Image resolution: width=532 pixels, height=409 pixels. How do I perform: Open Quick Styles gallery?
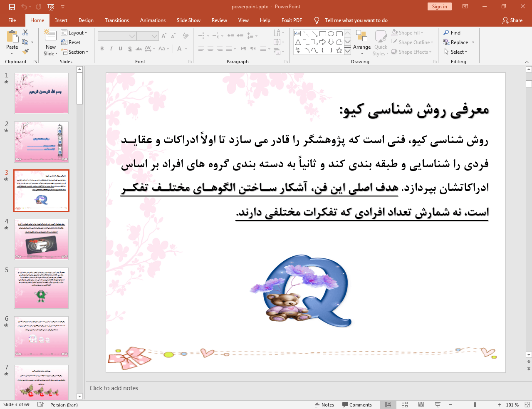point(381,42)
